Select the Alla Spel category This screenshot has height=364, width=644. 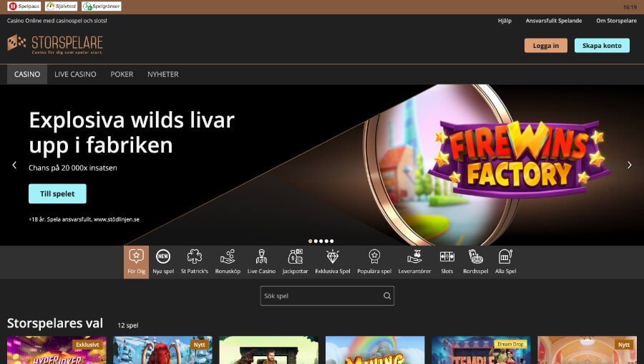(506, 262)
